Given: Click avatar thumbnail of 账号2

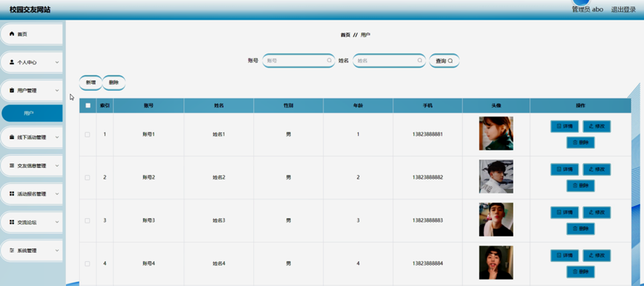Looking at the screenshot, I should [496, 177].
